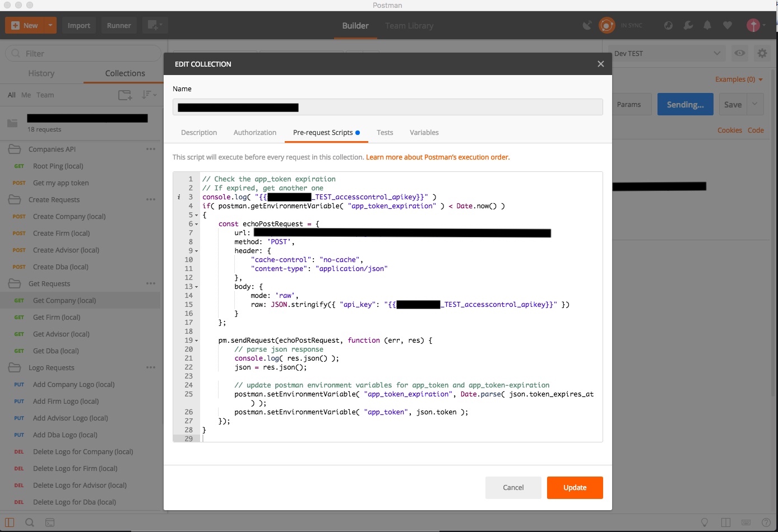Open the sort collections dropdown

tap(149, 95)
